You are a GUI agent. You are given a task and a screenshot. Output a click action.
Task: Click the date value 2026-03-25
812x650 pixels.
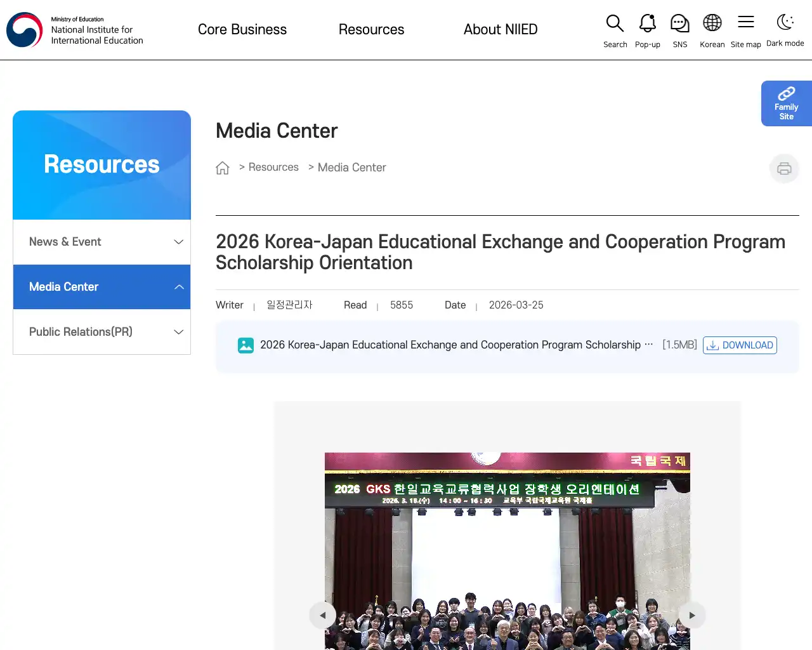point(516,305)
